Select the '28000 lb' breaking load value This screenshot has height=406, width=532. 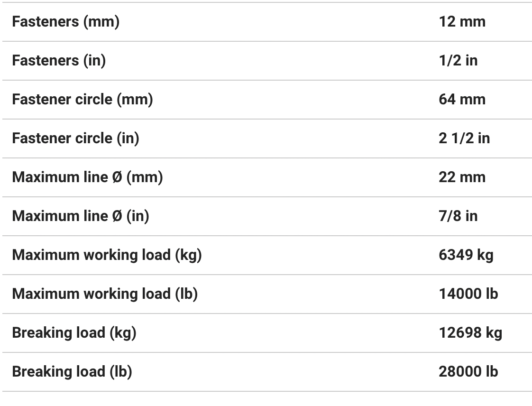[468, 372]
